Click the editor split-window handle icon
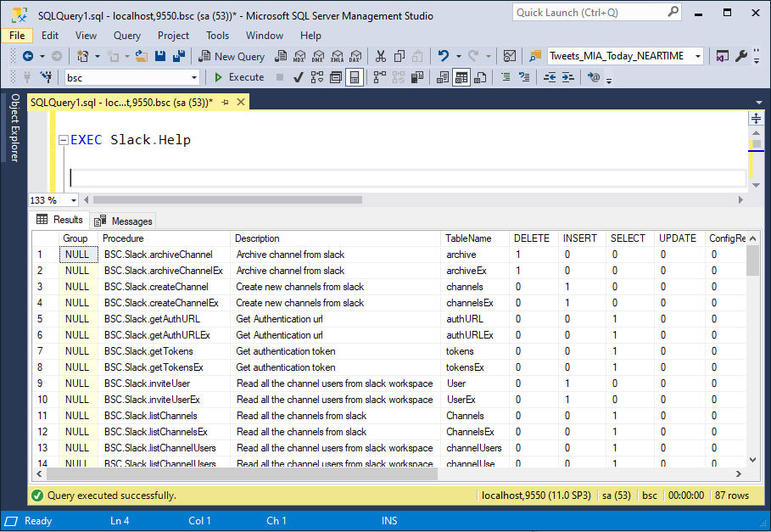This screenshot has height=532, width=771. (756, 118)
